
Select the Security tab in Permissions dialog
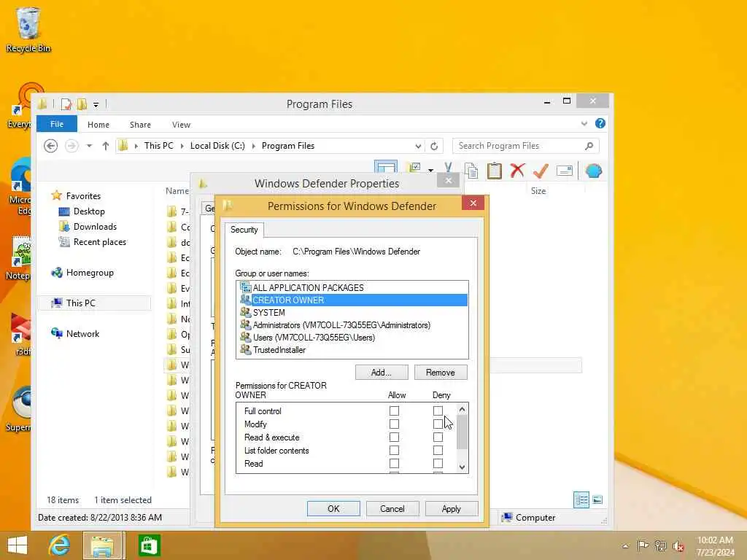click(244, 230)
